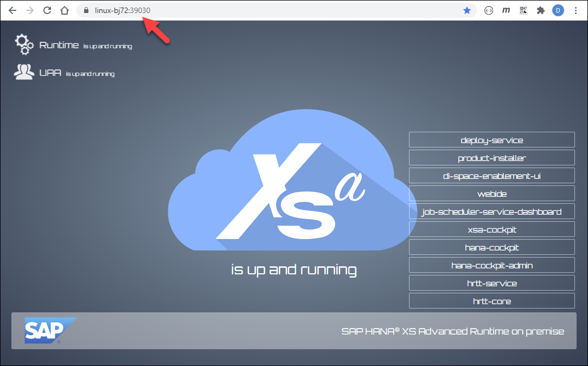
Task: Click the address bar showing linux-bj72:39030
Action: point(276,10)
